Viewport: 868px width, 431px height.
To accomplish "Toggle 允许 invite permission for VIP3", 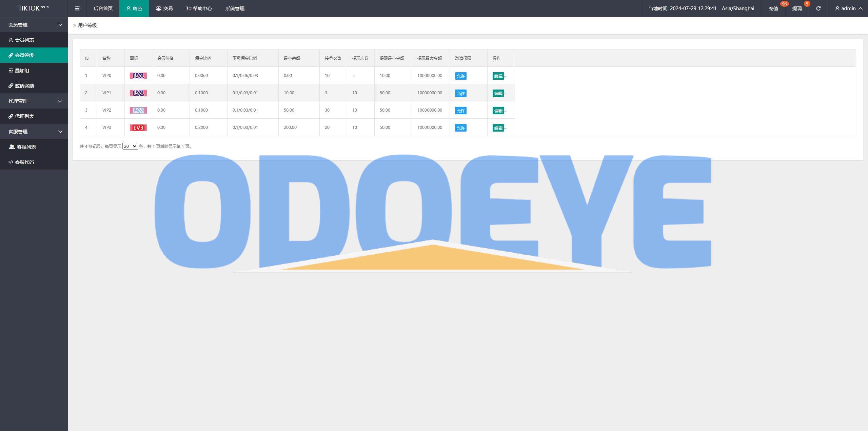I will [460, 128].
